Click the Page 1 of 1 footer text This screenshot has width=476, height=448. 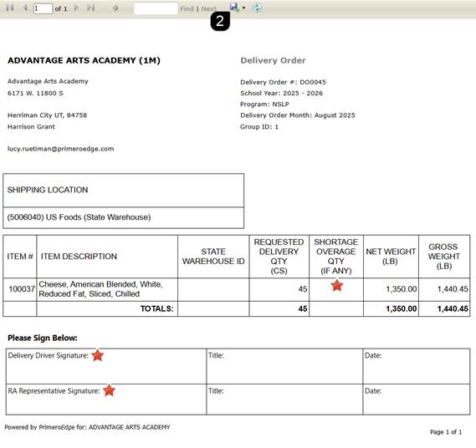pyautogui.click(x=446, y=431)
